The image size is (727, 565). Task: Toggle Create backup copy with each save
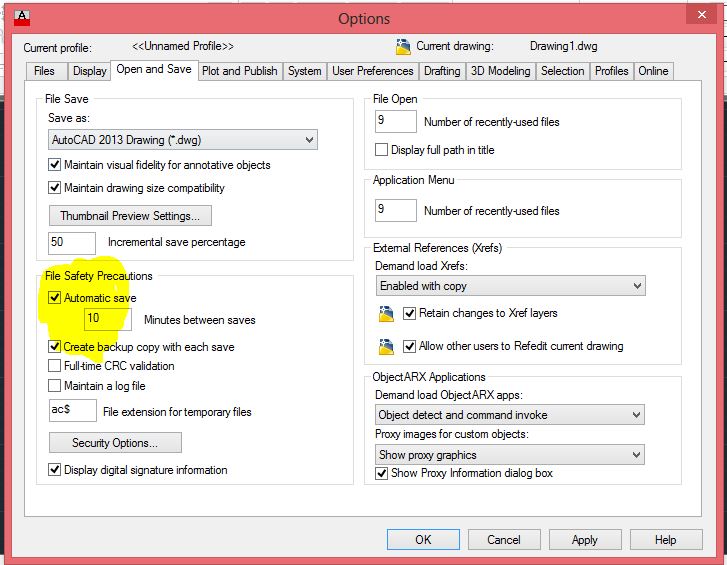point(55,347)
